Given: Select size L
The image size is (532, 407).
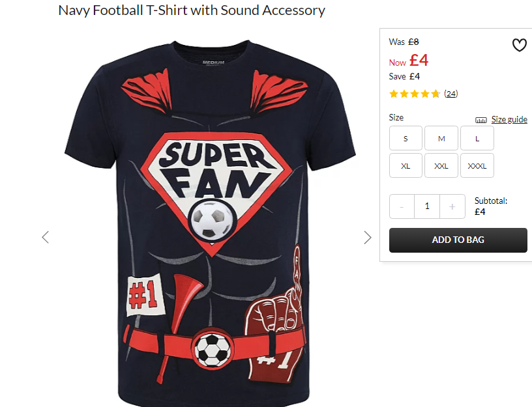Looking at the screenshot, I should point(477,138).
